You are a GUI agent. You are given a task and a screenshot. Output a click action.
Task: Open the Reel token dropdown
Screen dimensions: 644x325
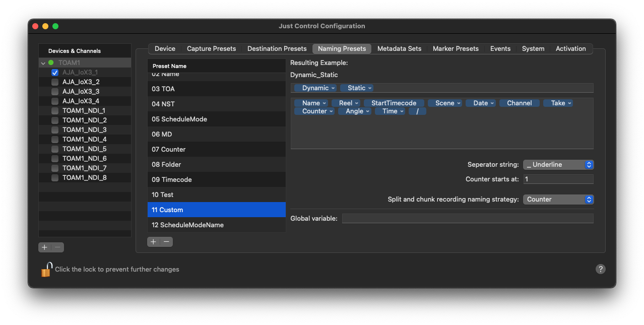coord(346,103)
